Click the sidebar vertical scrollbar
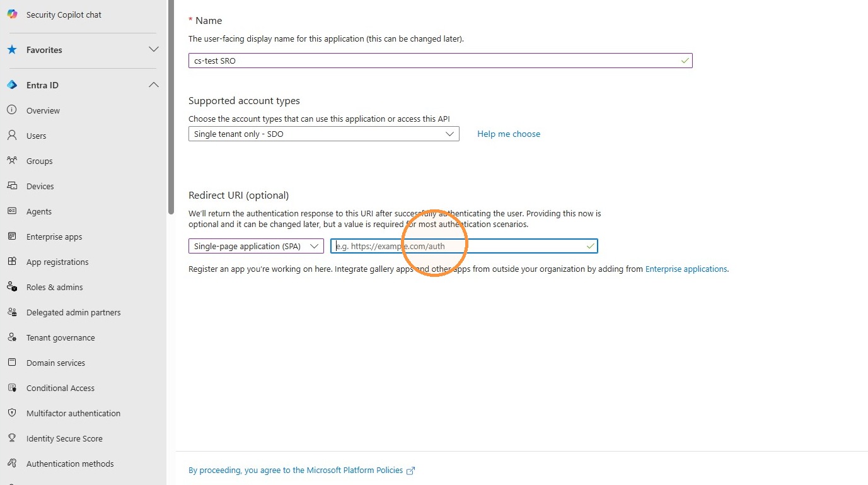The height and width of the screenshot is (485, 868). pyautogui.click(x=171, y=107)
